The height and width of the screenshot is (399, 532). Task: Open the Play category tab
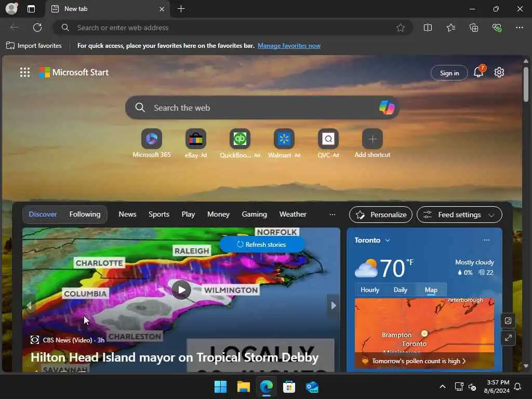point(188,214)
